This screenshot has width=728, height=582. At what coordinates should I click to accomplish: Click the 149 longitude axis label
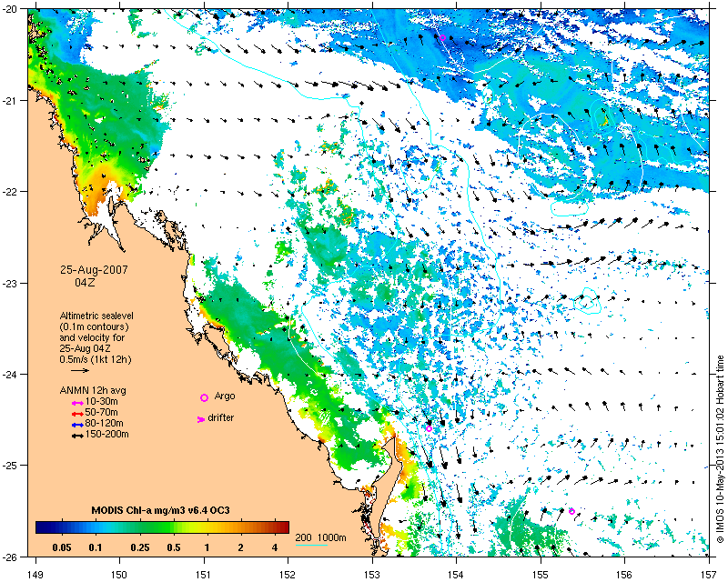(x=35, y=574)
